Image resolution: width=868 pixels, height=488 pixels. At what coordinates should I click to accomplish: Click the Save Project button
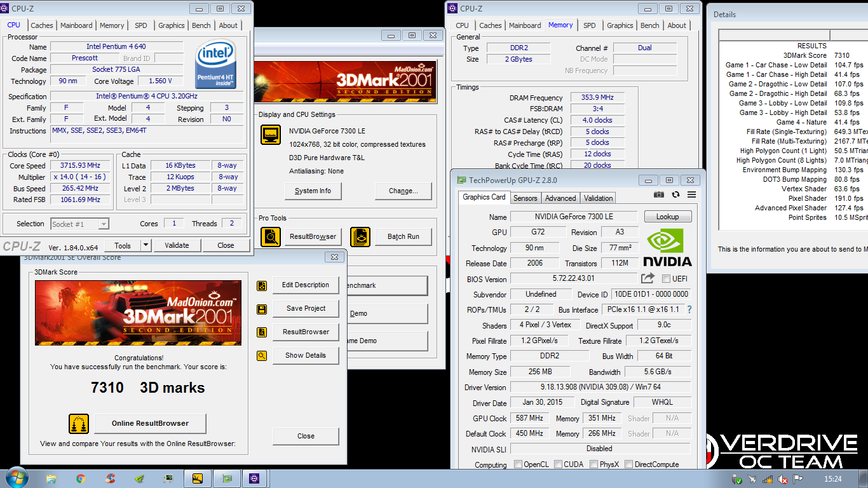[x=306, y=309]
